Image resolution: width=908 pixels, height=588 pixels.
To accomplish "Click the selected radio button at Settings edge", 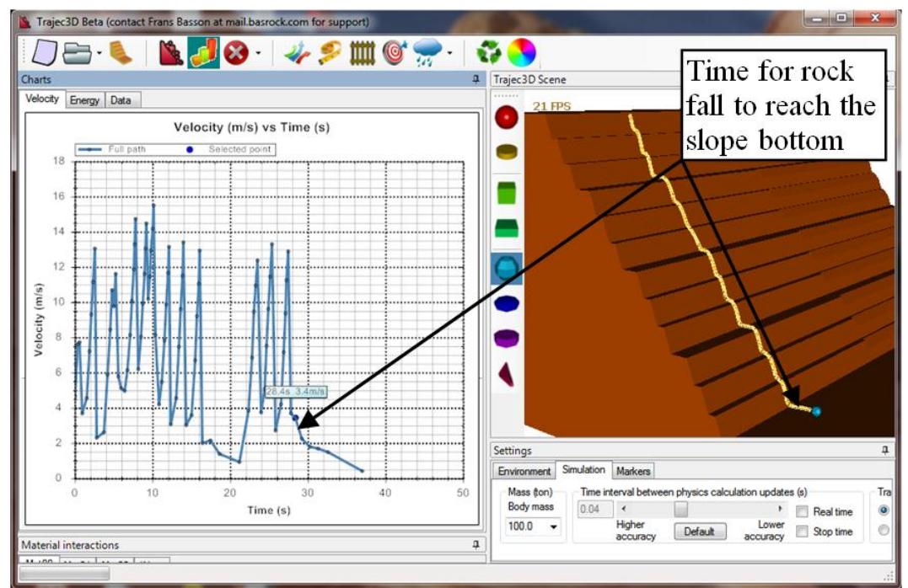I will [884, 510].
